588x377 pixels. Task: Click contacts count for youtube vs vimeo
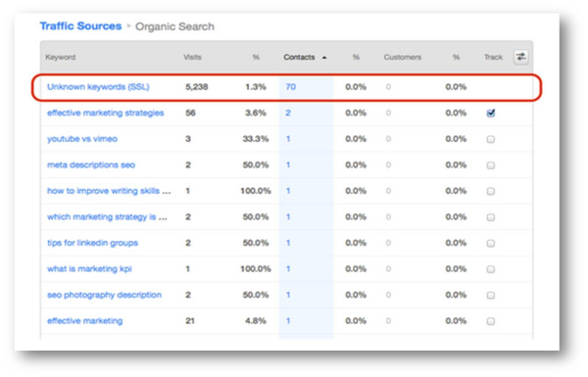click(x=288, y=139)
